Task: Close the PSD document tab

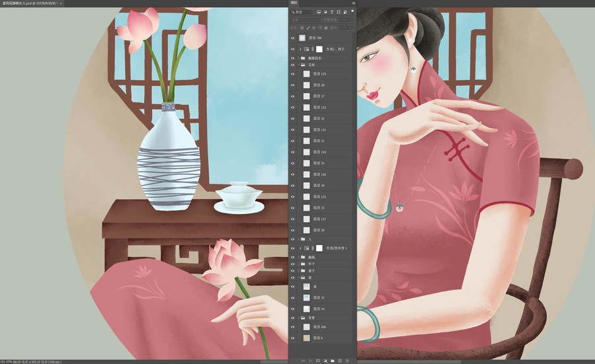Action: coord(61,3)
